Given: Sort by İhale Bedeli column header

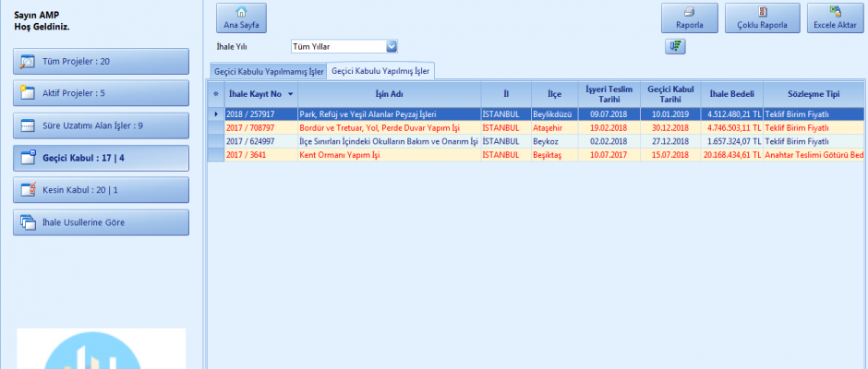Looking at the screenshot, I should tap(731, 94).
